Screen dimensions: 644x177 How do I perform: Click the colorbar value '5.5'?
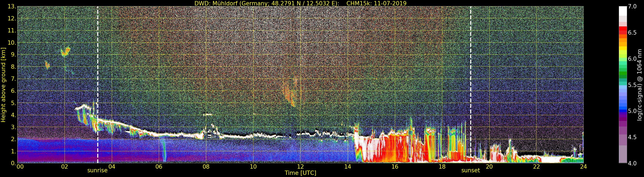[x=632, y=85]
